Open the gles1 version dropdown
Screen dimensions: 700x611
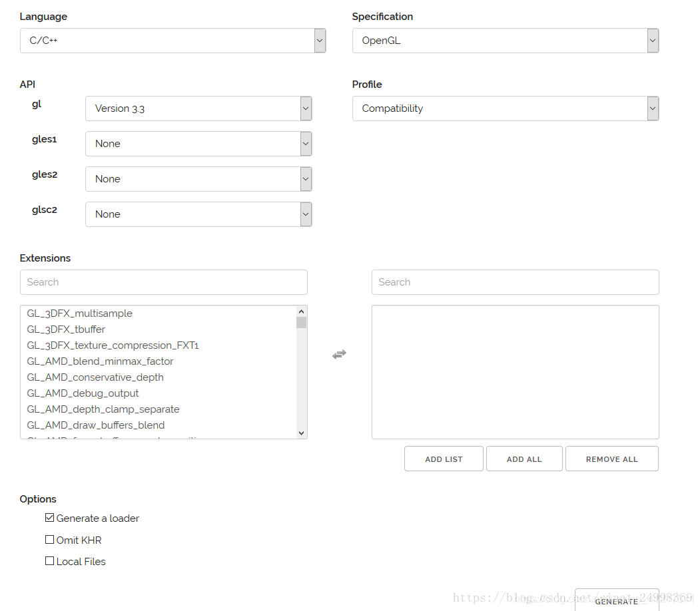pos(198,144)
